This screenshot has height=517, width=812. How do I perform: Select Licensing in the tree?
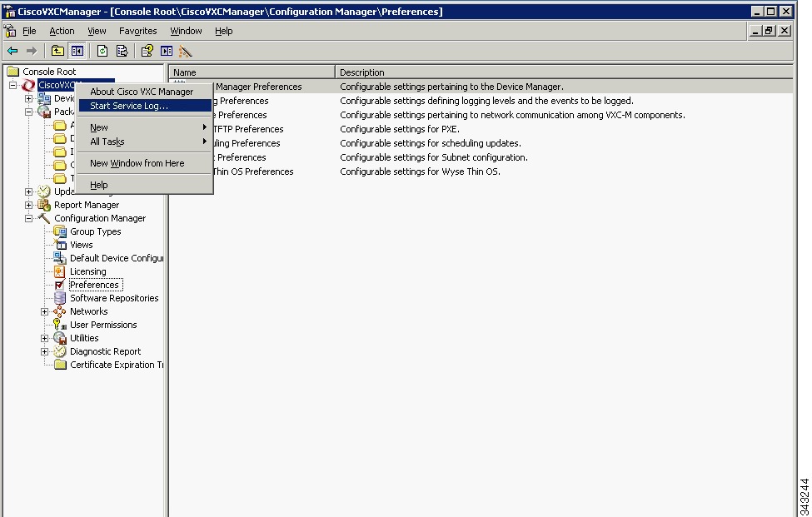(x=88, y=271)
